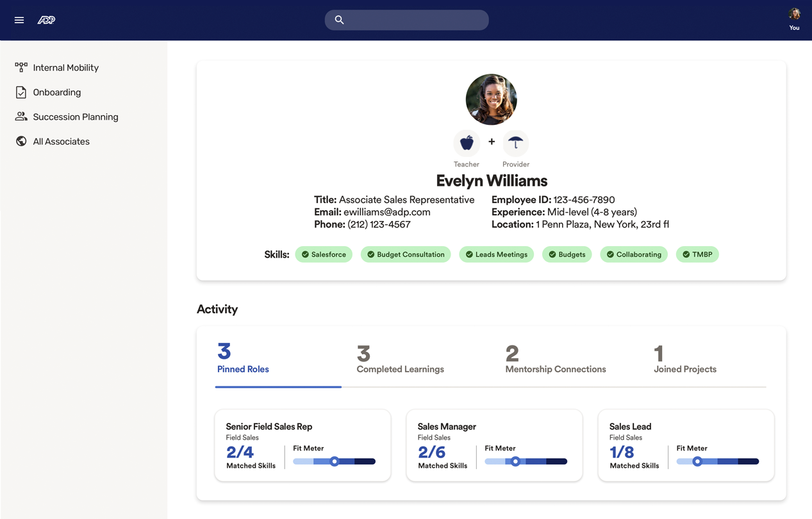Open the Joined Projects tab
This screenshot has width=812, height=519.
point(684,360)
